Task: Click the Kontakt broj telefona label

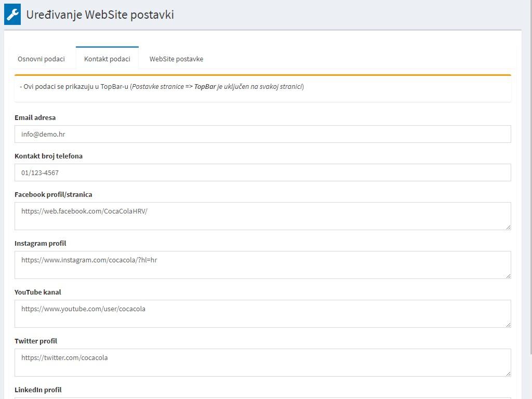Action: [48, 156]
